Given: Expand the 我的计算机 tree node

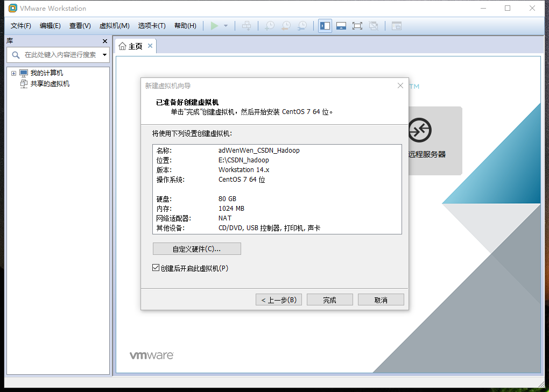Looking at the screenshot, I should 13,73.
